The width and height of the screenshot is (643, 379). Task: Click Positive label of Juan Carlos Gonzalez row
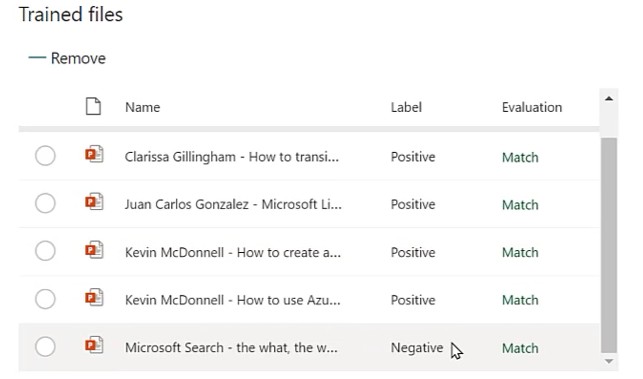click(413, 205)
